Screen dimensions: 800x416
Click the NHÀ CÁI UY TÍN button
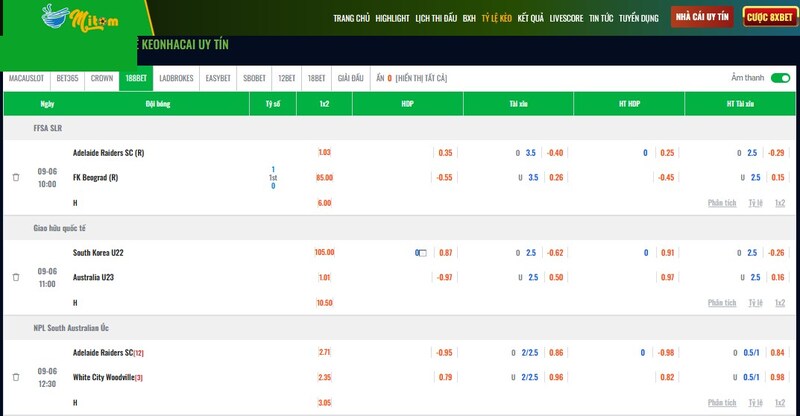(702, 17)
